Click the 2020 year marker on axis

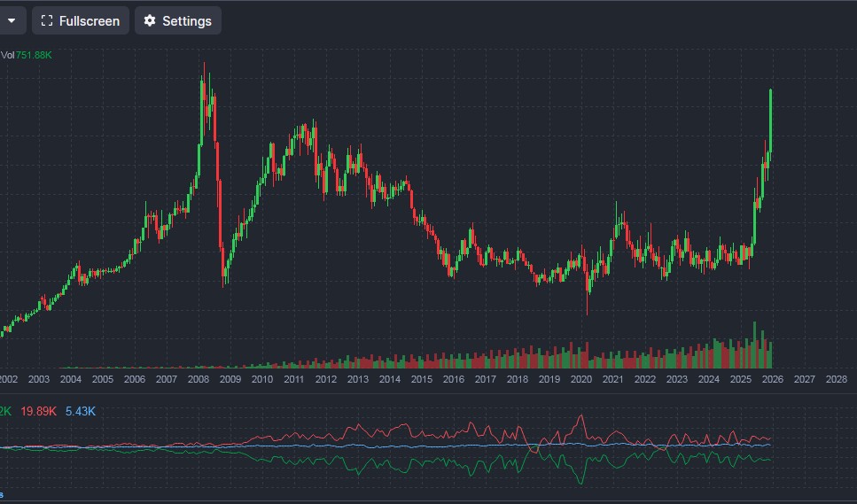tap(580, 379)
